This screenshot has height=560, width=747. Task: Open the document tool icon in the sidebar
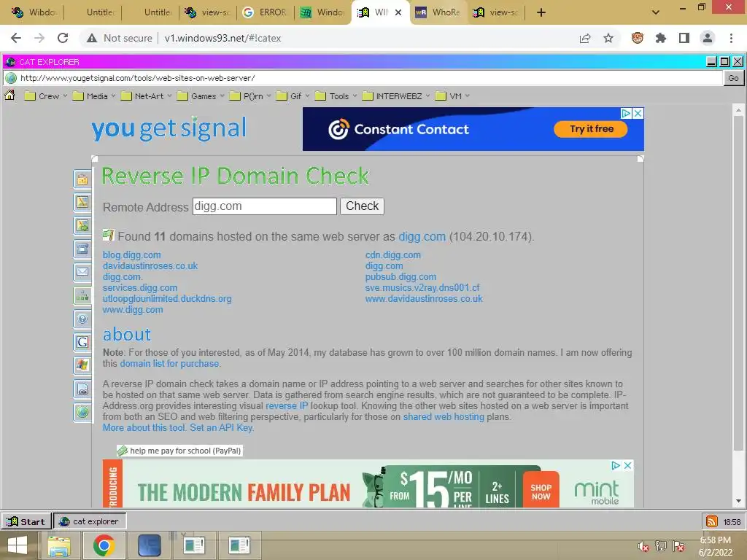point(82,389)
